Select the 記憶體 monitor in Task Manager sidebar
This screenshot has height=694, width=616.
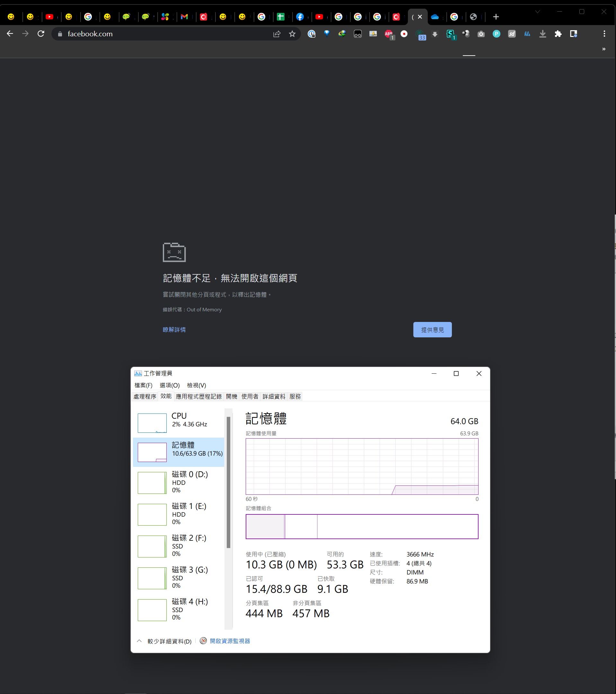pyautogui.click(x=179, y=452)
